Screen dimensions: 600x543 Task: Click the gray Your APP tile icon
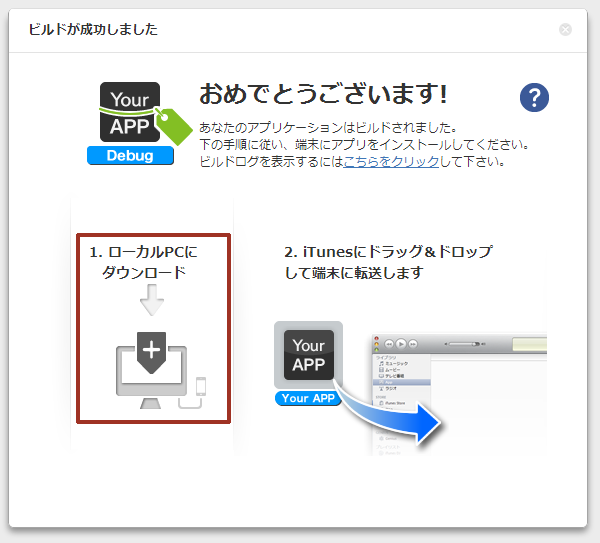pos(308,355)
